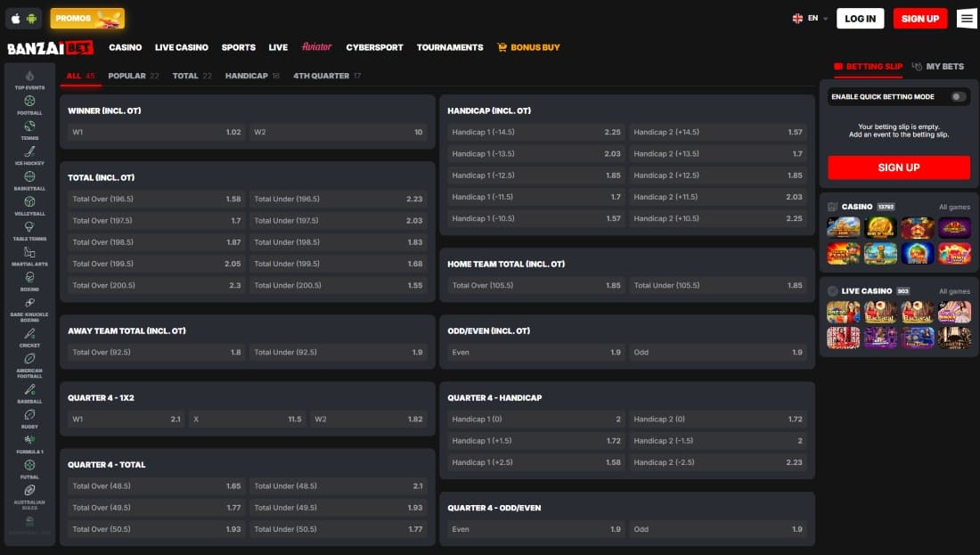Open All games link beside Live Casino
This screenshot has height=555, width=980.
click(954, 292)
